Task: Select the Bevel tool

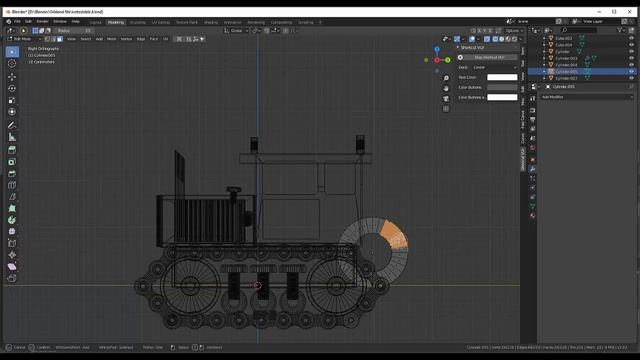Action: point(12,173)
